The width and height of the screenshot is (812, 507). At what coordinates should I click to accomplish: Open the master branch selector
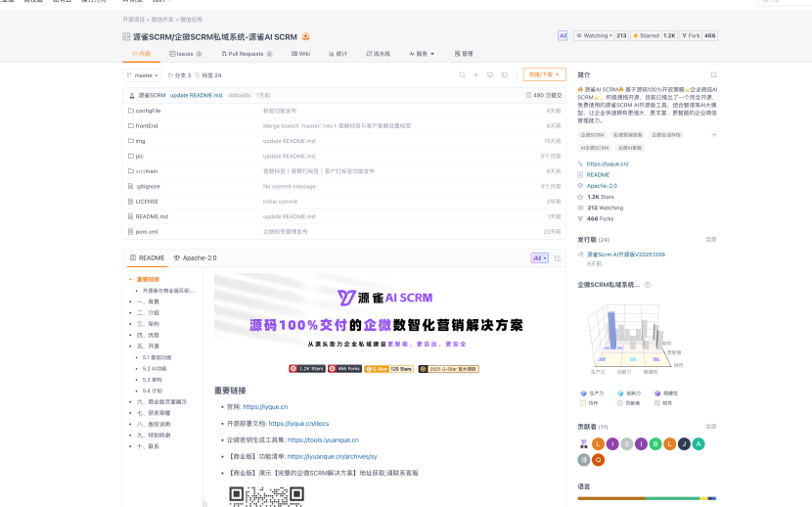142,75
